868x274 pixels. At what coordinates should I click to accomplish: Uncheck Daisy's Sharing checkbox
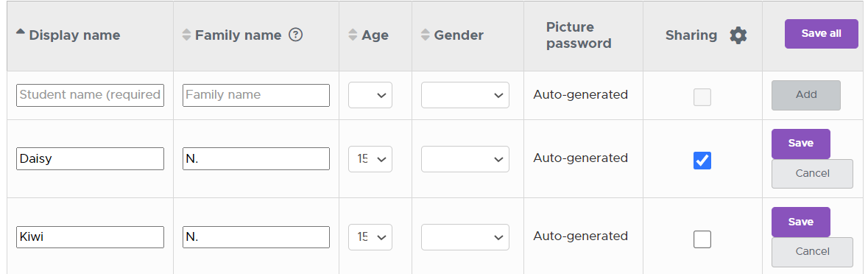click(x=702, y=161)
